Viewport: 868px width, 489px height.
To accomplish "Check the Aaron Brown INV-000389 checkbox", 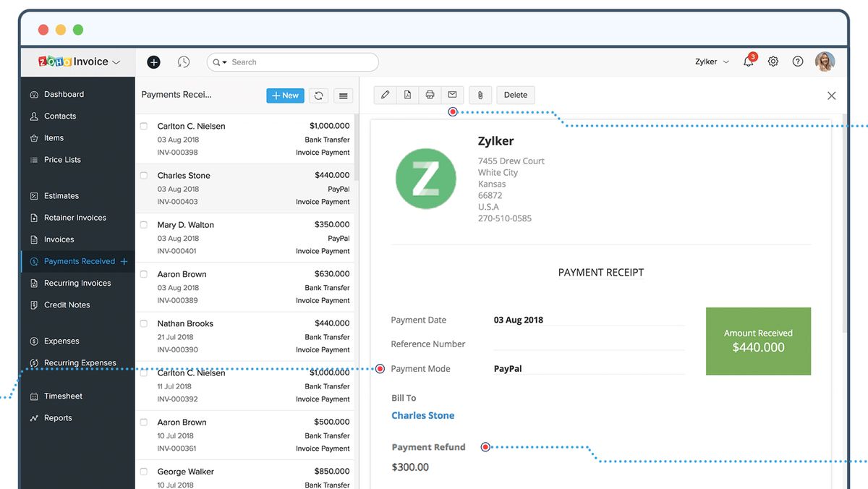I will (144, 274).
